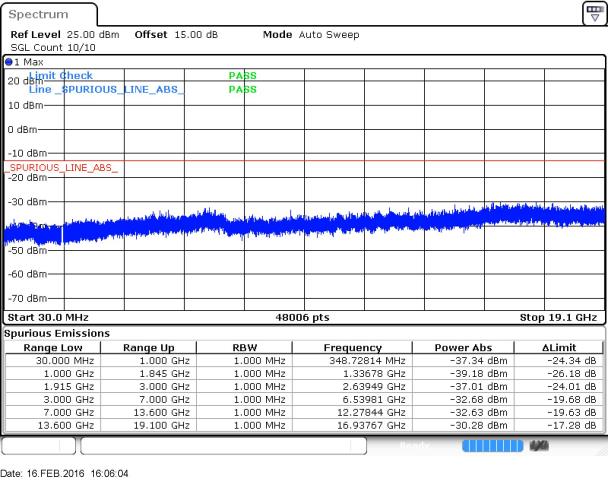The height and width of the screenshot is (491, 608).
Task: Select the Range Low column header
Action: pyautogui.click(x=53, y=348)
